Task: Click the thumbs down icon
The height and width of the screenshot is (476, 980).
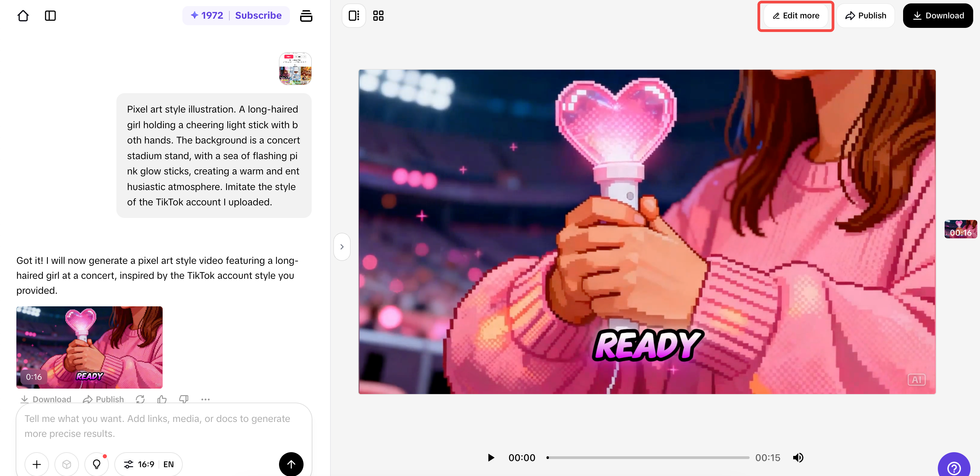Action: (184, 399)
